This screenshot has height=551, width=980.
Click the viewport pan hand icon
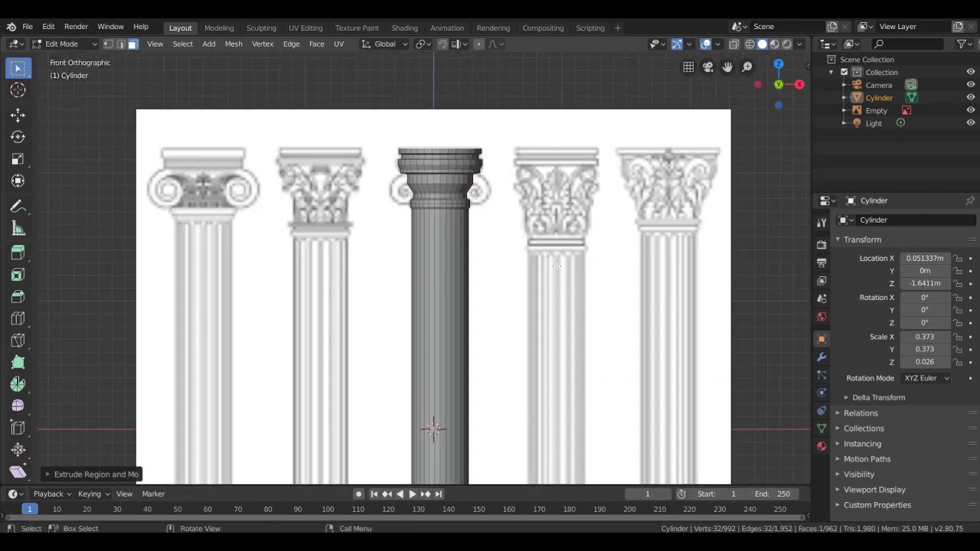[727, 67]
